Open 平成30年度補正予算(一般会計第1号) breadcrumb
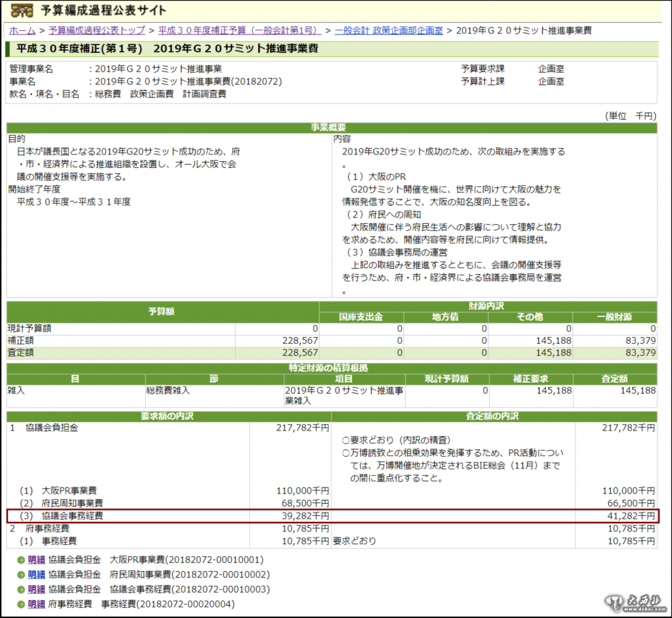The height and width of the screenshot is (618, 672). [x=239, y=30]
